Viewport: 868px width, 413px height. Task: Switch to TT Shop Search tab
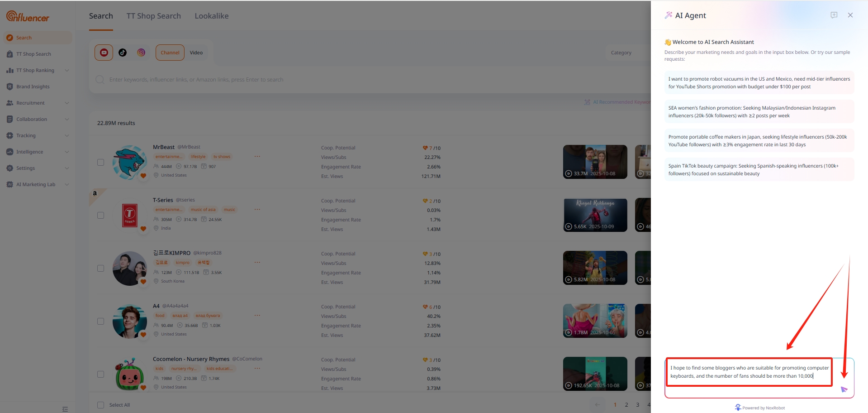coord(153,16)
